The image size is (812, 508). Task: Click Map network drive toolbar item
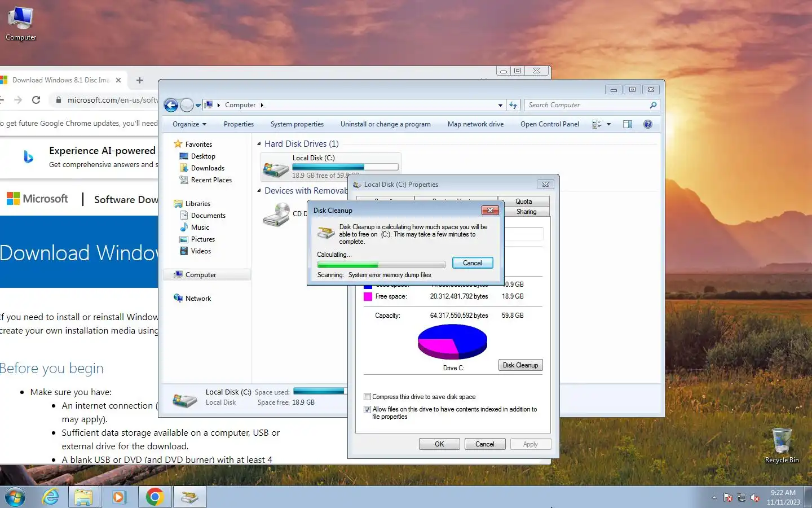[x=476, y=124]
